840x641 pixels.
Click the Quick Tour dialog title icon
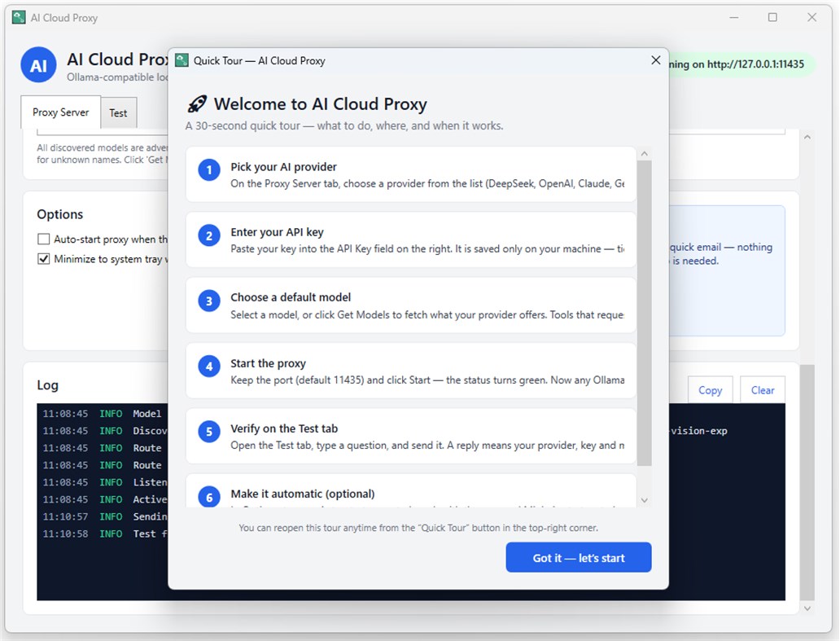pyautogui.click(x=182, y=60)
